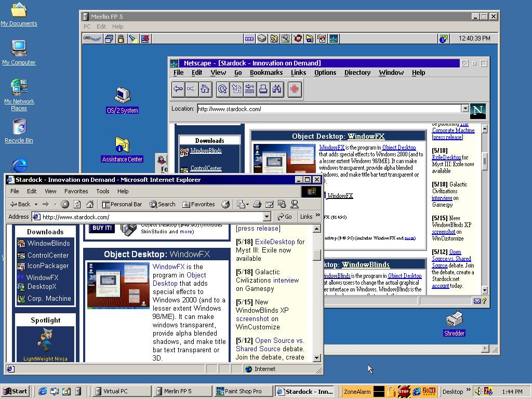Click the red Stop icon in Netscape toolbar
532x399 pixels.
pos(295,89)
